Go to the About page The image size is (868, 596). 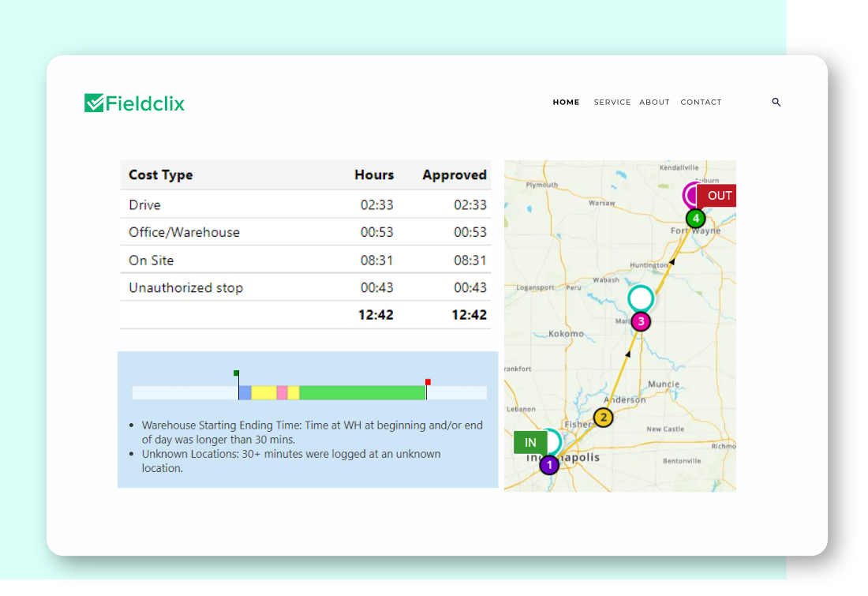(654, 103)
